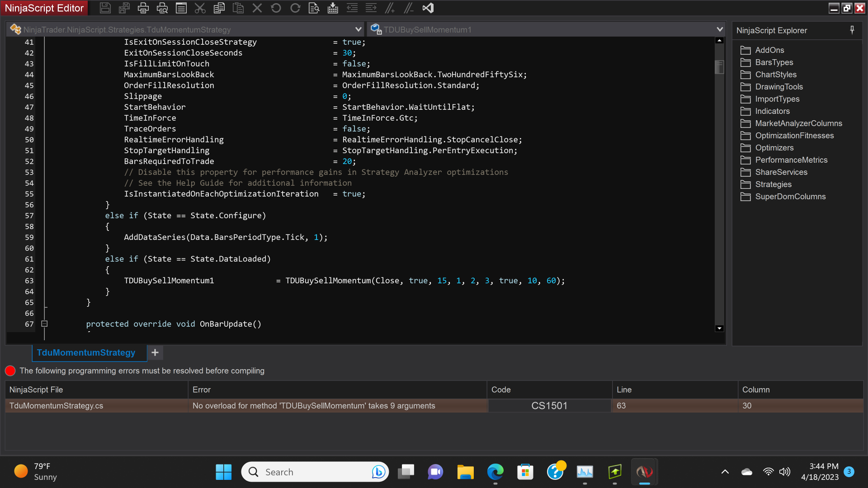
Task: Open the Find/Search in file icon
Action: [x=314, y=8]
